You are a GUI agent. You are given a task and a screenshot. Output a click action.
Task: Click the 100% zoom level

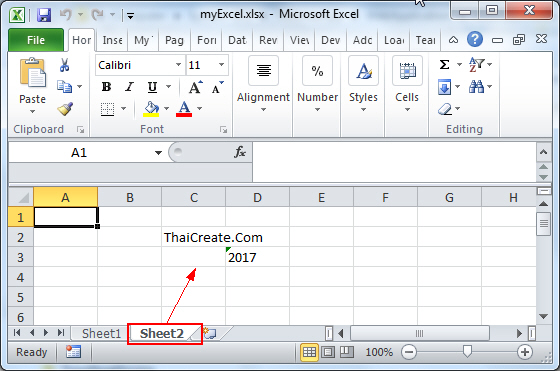(379, 352)
